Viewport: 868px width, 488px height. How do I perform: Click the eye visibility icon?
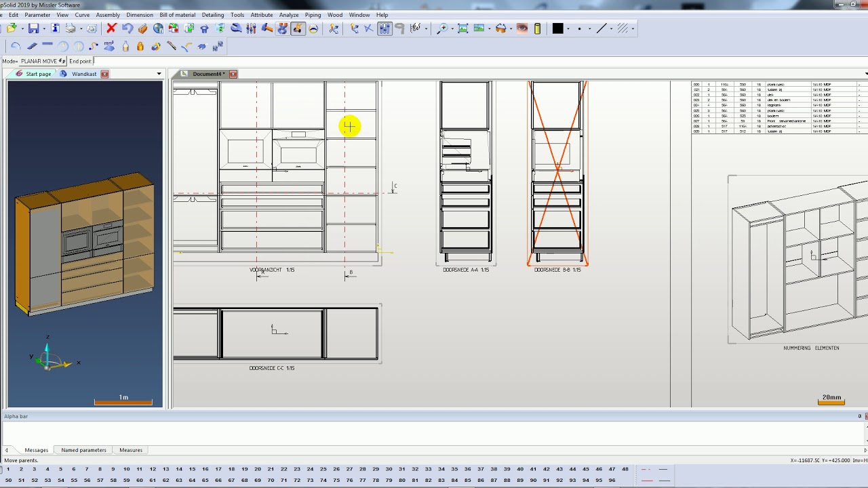[x=522, y=28]
